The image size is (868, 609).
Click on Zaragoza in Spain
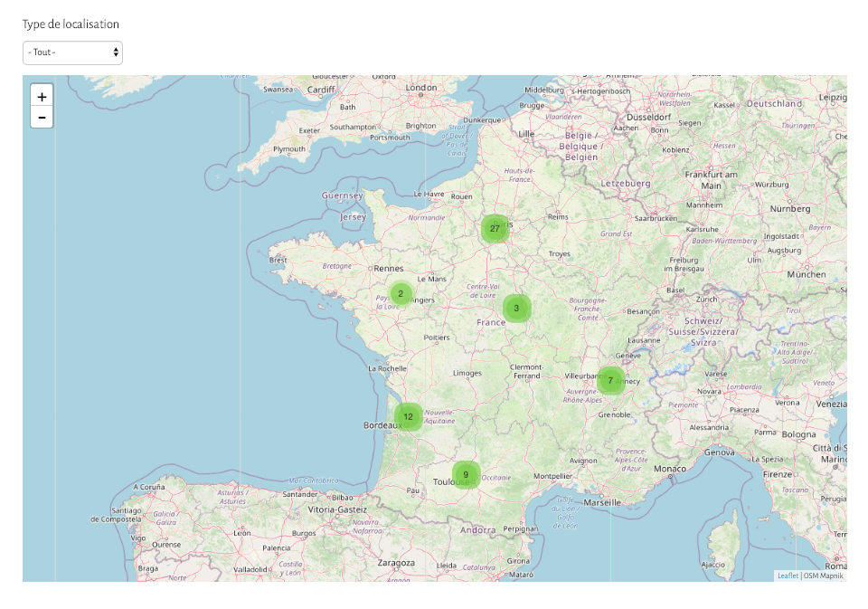click(x=396, y=562)
